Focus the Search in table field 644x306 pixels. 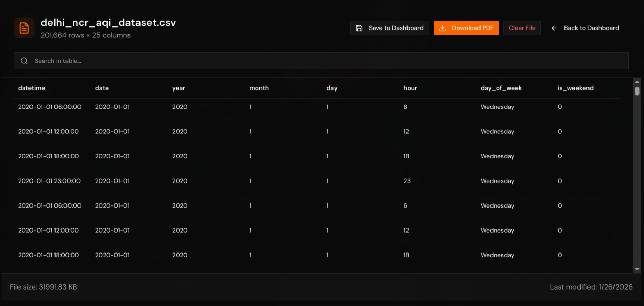[321, 61]
